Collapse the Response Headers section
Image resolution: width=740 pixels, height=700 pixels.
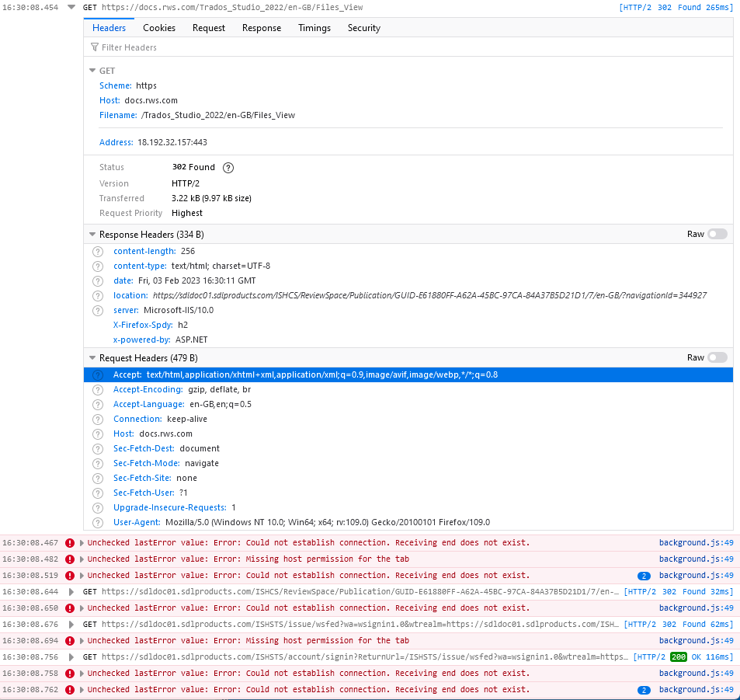(x=92, y=234)
